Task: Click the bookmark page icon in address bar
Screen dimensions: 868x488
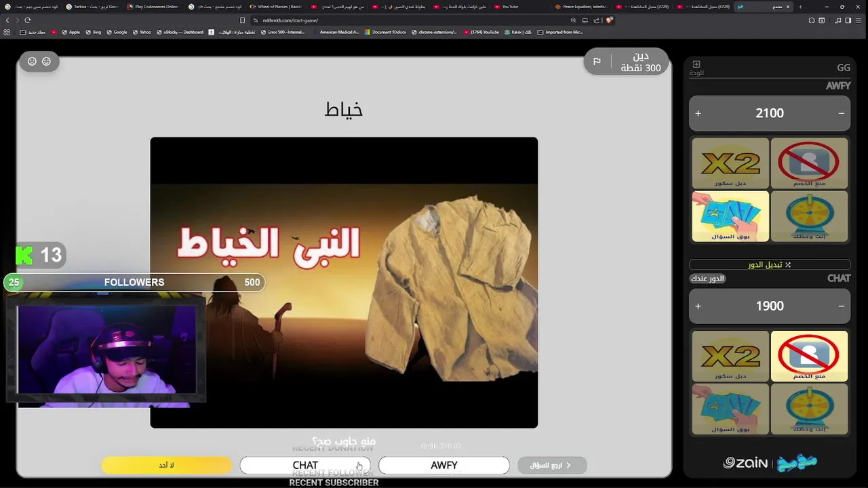Action: click(242, 20)
